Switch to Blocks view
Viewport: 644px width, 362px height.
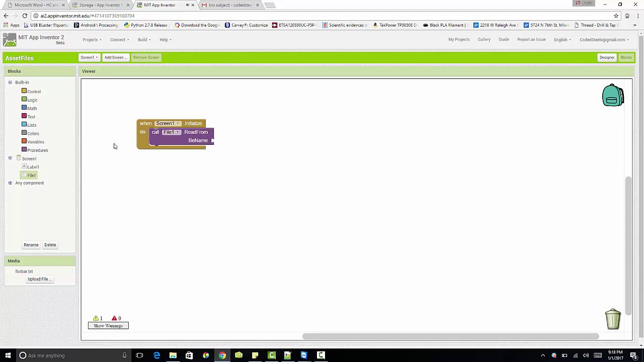tap(626, 57)
